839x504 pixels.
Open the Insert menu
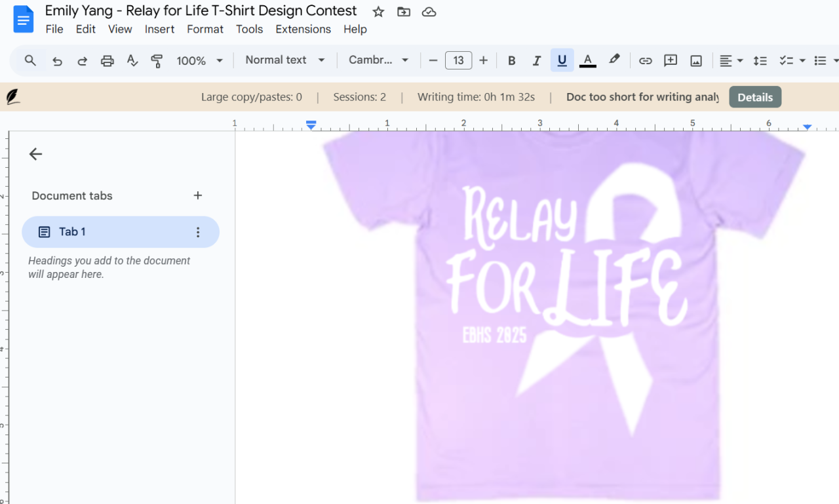click(159, 29)
